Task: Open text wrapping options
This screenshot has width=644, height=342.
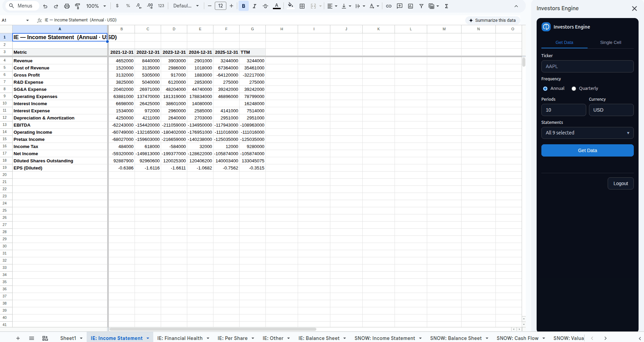Action: [360, 6]
